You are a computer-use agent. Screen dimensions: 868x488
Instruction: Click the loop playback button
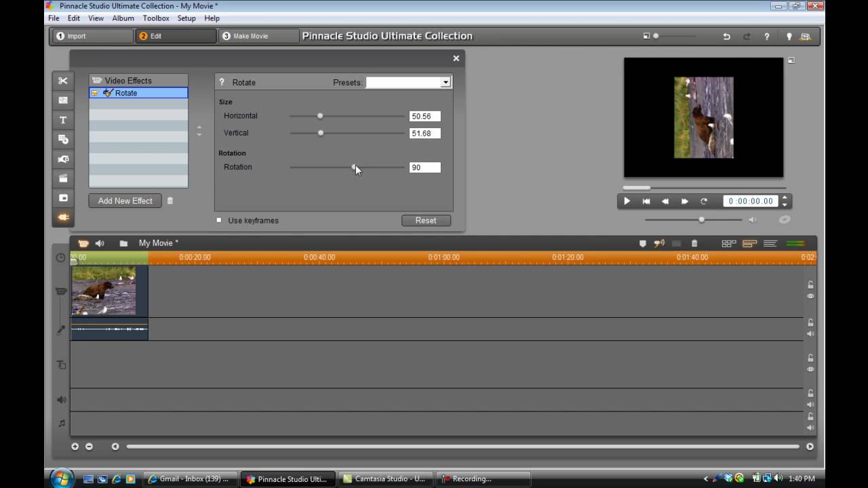[704, 201]
